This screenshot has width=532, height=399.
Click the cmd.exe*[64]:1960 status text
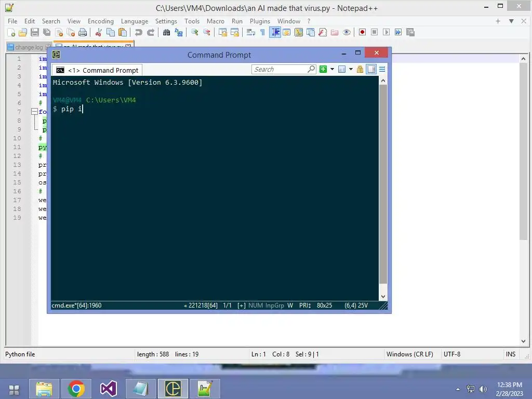click(x=76, y=305)
